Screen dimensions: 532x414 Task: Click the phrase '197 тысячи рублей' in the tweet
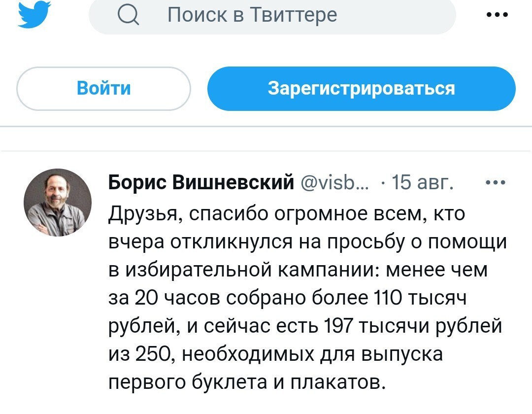click(413, 326)
